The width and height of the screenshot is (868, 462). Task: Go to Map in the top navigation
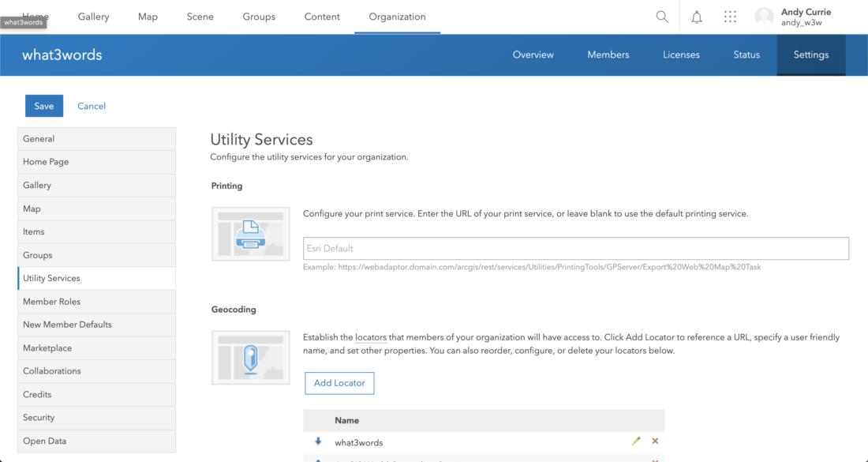click(148, 17)
